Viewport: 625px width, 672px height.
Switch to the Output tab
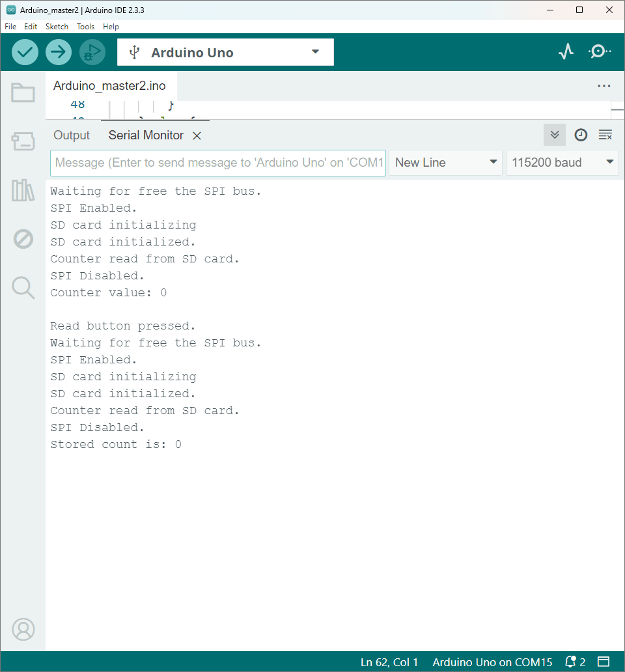(72, 135)
